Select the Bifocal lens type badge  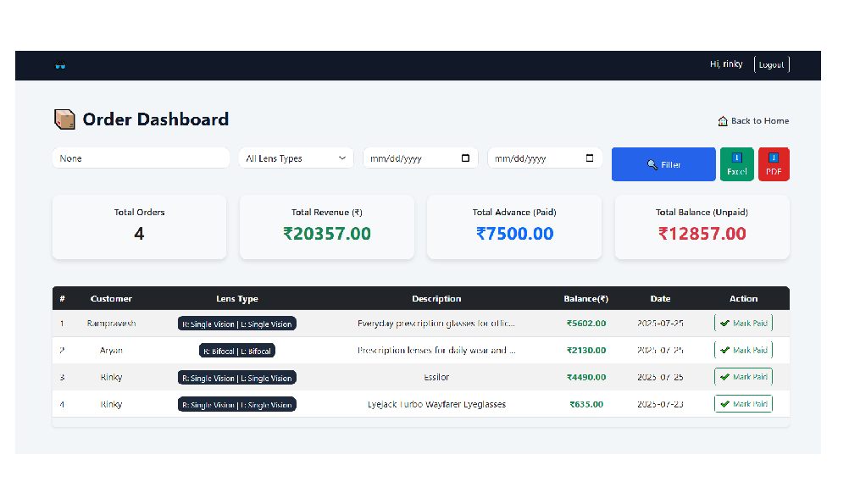click(237, 351)
